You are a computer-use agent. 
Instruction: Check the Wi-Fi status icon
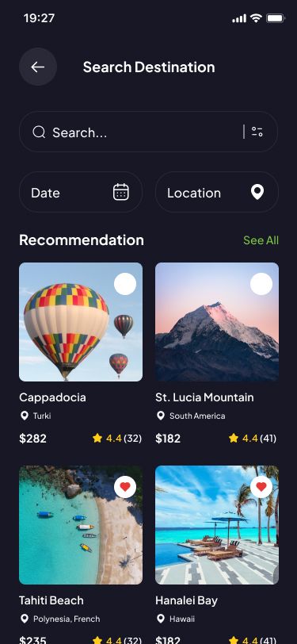tap(256, 18)
